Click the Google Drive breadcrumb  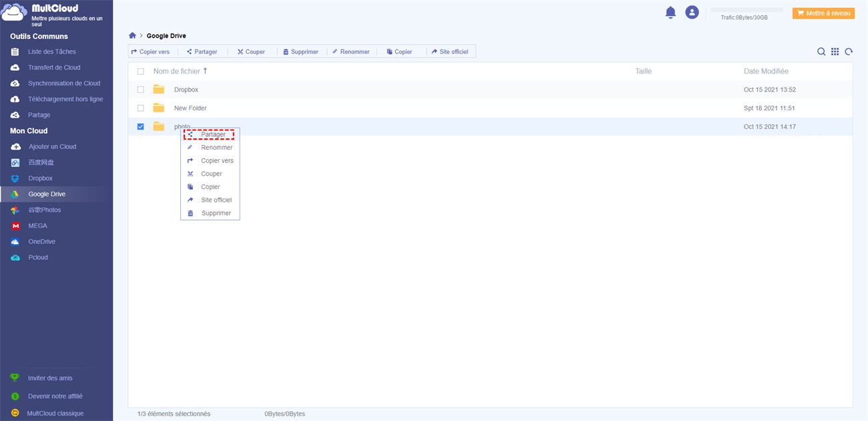pyautogui.click(x=166, y=36)
